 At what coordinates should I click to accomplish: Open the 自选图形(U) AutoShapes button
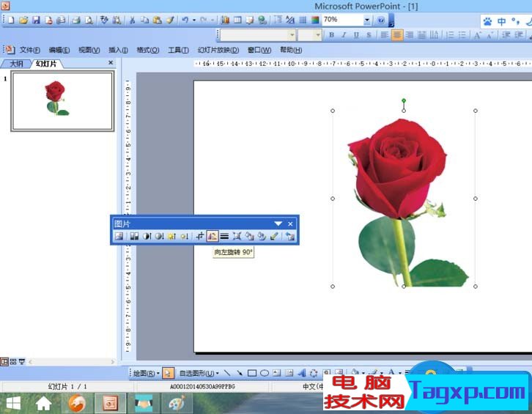click(x=198, y=373)
